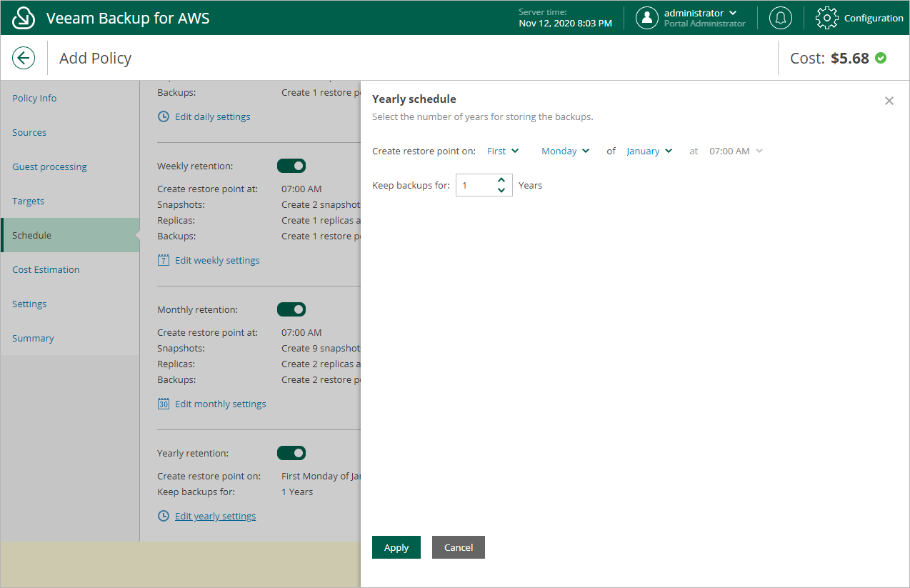The width and height of the screenshot is (910, 588).
Task: Toggle Monthly retention switch
Action: click(x=291, y=309)
